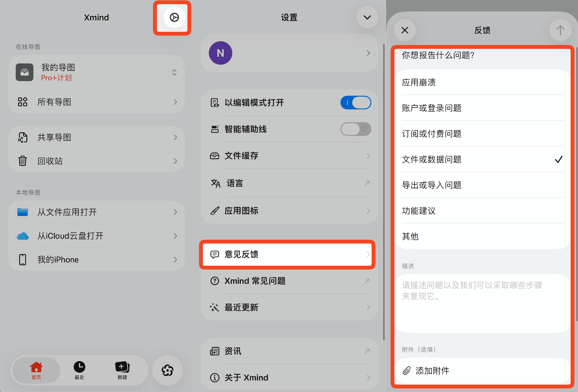Click the purple N account avatar
Screen dimensions: 578x392
(221, 53)
